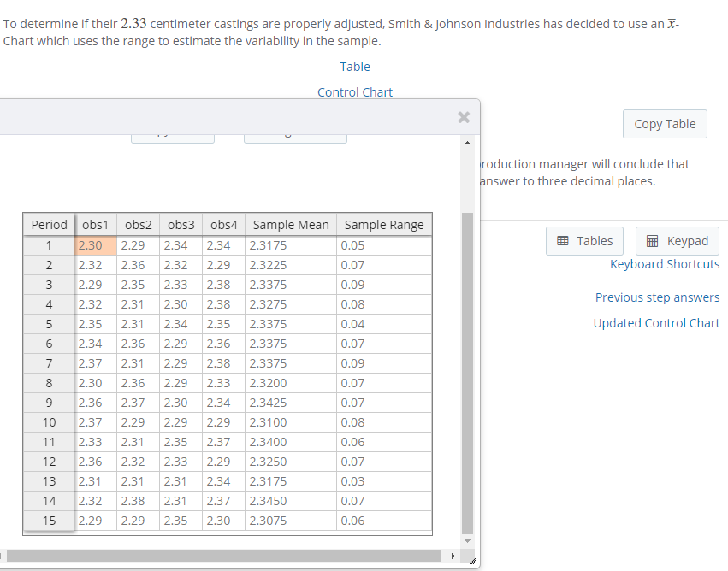Viewport: 728px width, 571px height.
Task: Click sample mean 2.3425 in period 9
Action: click(291, 403)
